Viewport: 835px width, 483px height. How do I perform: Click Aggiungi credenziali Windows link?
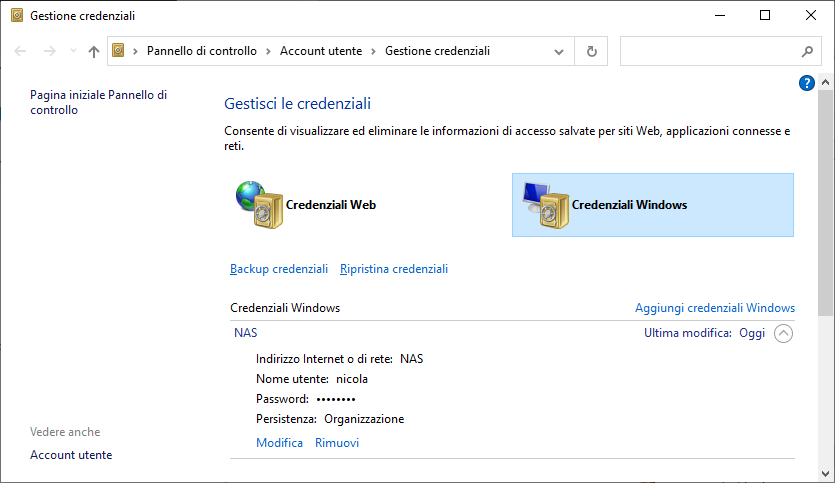pos(715,308)
